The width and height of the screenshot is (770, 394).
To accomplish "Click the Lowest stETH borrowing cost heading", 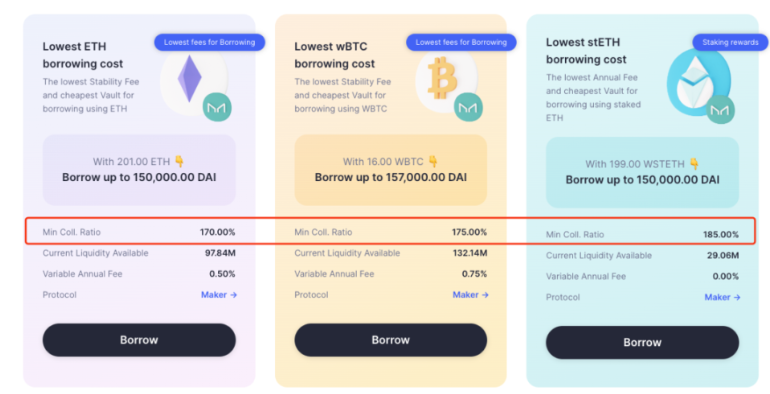I will tap(586, 51).
